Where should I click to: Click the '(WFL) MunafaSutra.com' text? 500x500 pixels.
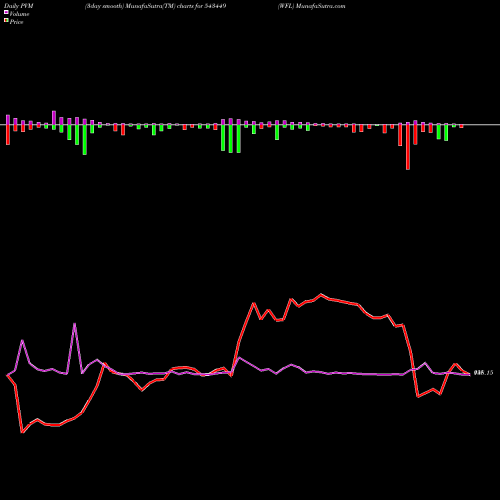pos(312,6)
